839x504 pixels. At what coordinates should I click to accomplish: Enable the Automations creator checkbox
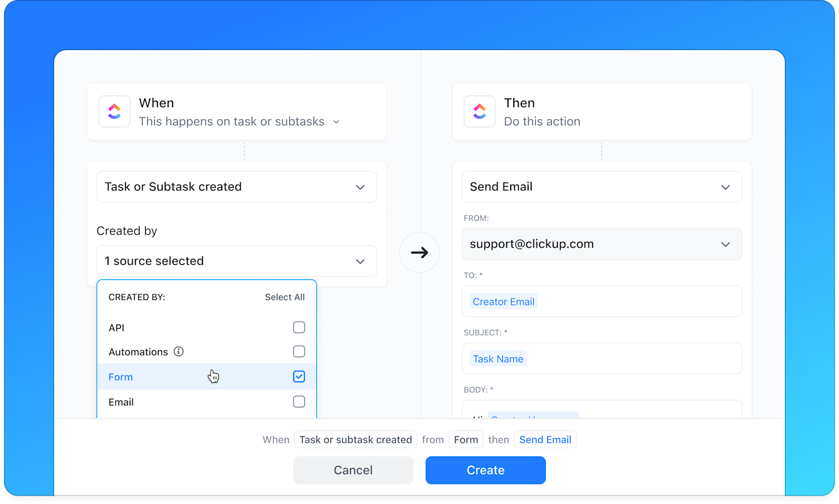pos(299,351)
